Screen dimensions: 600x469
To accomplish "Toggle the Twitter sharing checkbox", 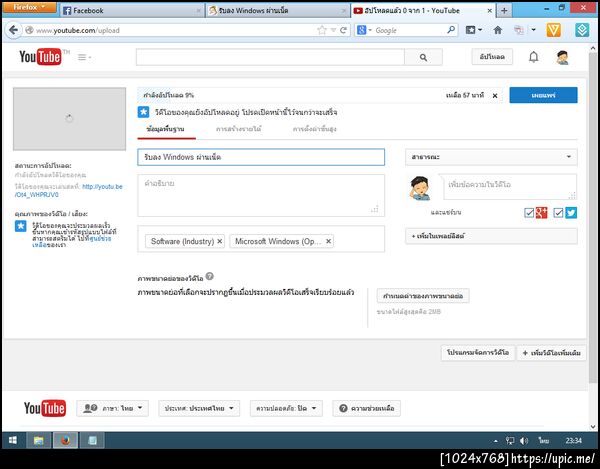I will pyautogui.click(x=558, y=213).
